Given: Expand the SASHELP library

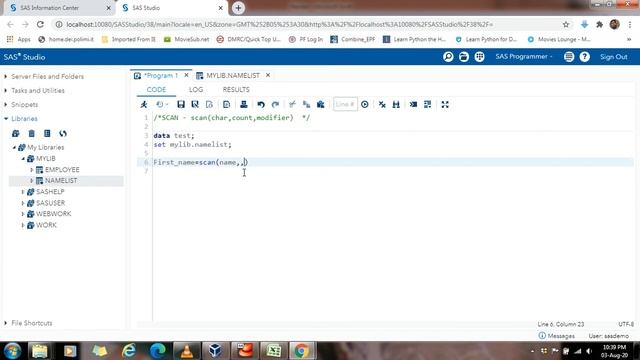Looking at the screenshot, I should pos(23,192).
